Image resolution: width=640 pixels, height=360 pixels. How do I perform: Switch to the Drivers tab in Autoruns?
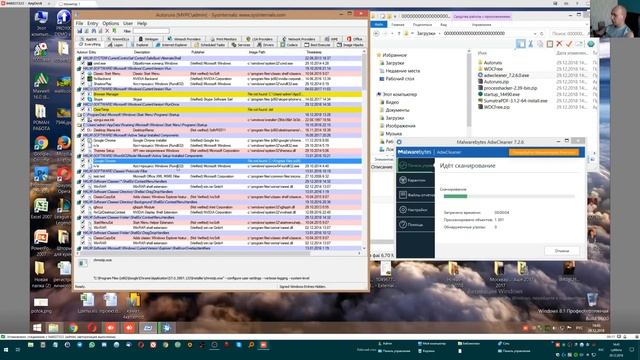coord(266,45)
